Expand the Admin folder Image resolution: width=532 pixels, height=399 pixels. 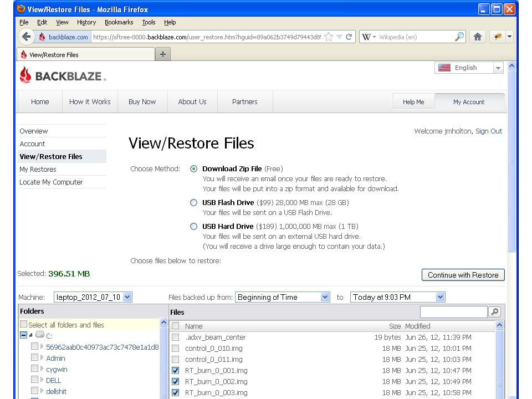[42, 357]
